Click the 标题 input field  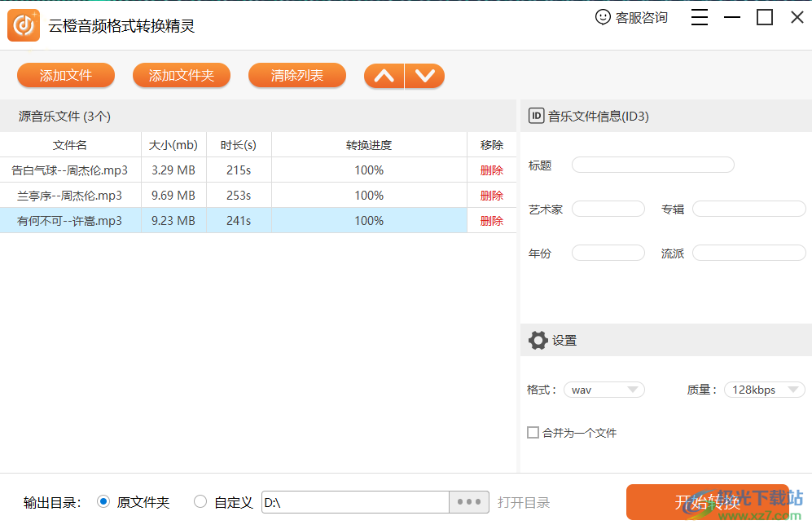pyautogui.click(x=652, y=165)
